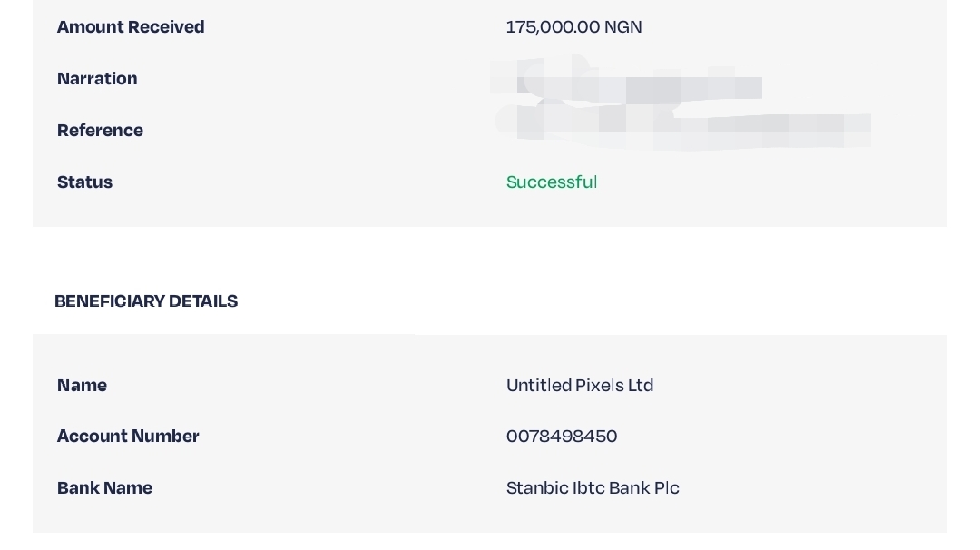Select the 175,000.00 NGN amount value
The height and width of the screenshot is (550, 980).
click(x=573, y=27)
